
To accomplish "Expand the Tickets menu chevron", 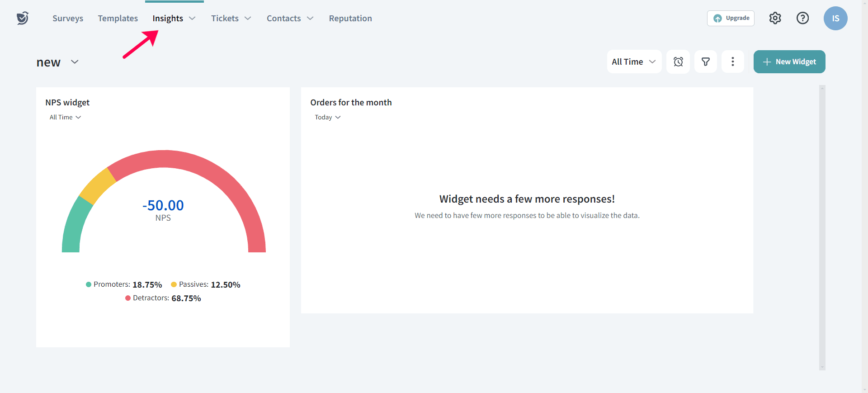I will tap(248, 19).
